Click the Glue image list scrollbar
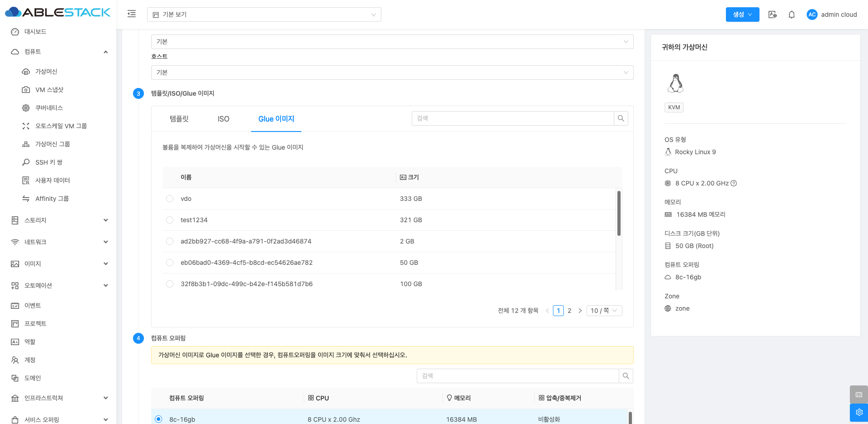The width and height of the screenshot is (868, 424). [619, 213]
